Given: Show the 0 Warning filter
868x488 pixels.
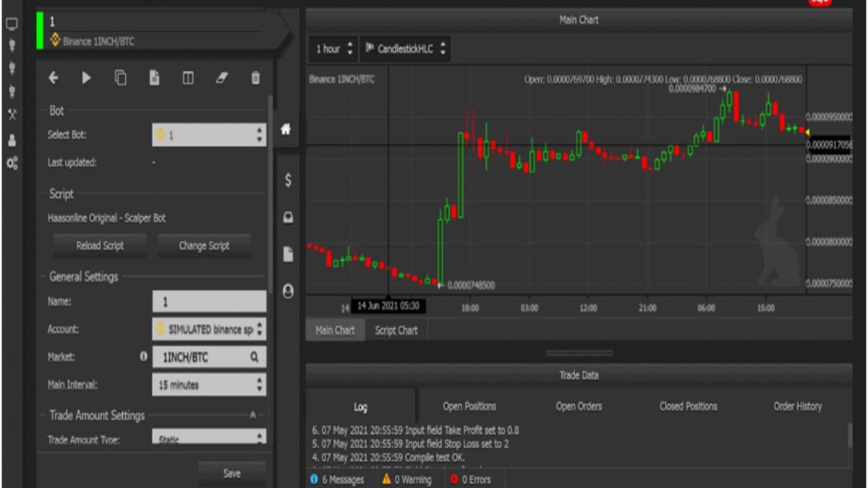Looking at the screenshot, I should tap(407, 479).
